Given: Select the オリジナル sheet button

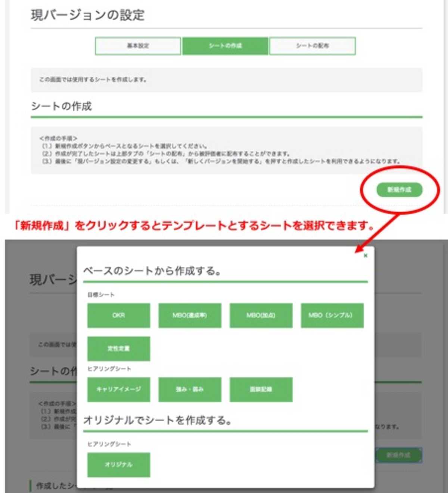Looking at the screenshot, I should (x=118, y=465).
